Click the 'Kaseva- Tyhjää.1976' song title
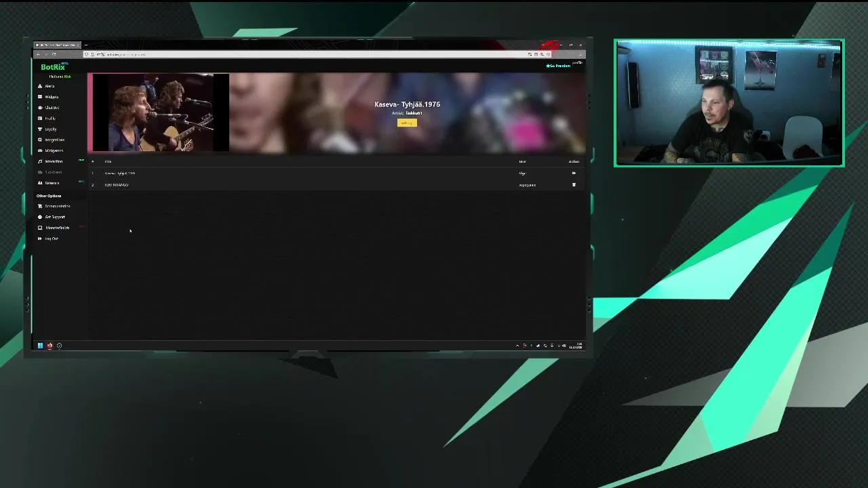Image resolution: width=868 pixels, height=488 pixels. (407, 104)
